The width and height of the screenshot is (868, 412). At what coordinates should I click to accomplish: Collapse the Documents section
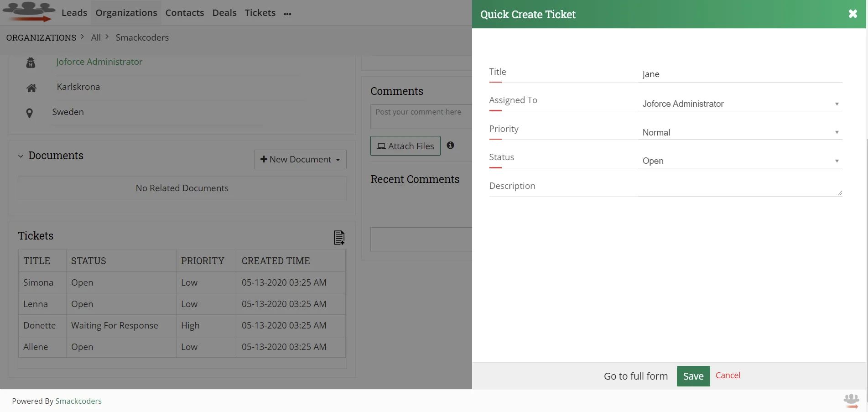click(x=21, y=156)
